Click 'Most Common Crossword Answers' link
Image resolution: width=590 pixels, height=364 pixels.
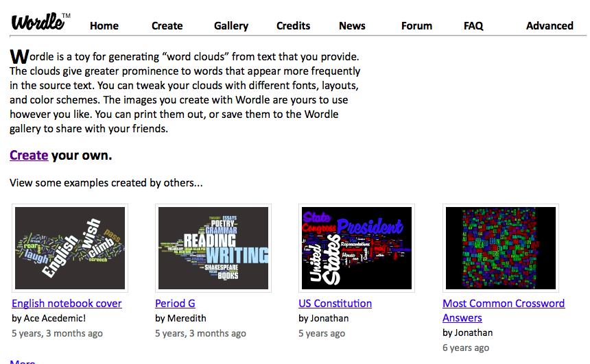point(504,311)
